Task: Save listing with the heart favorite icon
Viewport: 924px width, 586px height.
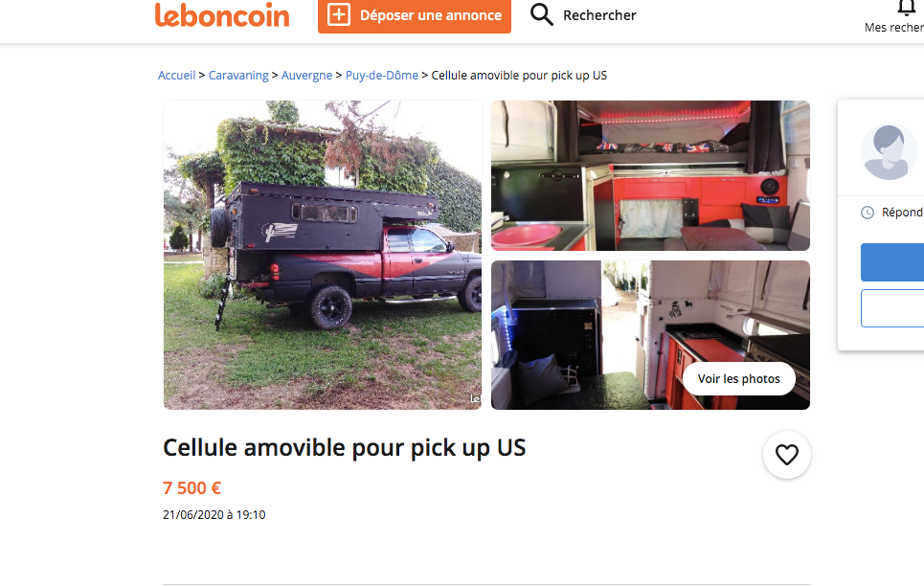Action: 787,455
